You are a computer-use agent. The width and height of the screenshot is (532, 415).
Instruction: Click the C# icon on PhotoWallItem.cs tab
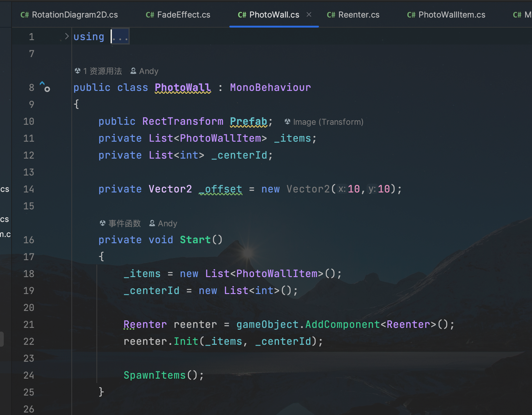pyautogui.click(x=411, y=15)
